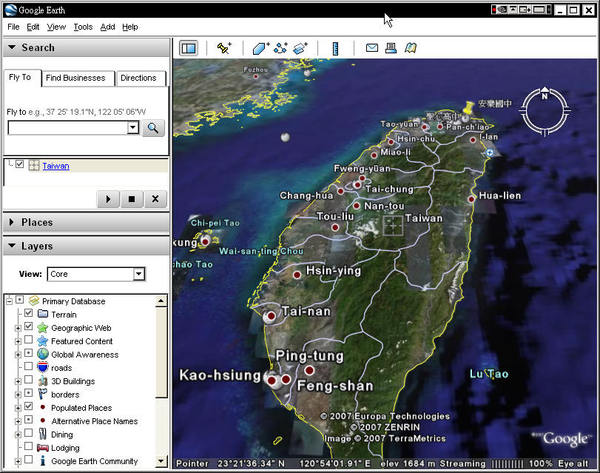Click the Tai-nan city marker
Image resolution: width=600 pixels, height=473 pixels.
point(271,316)
